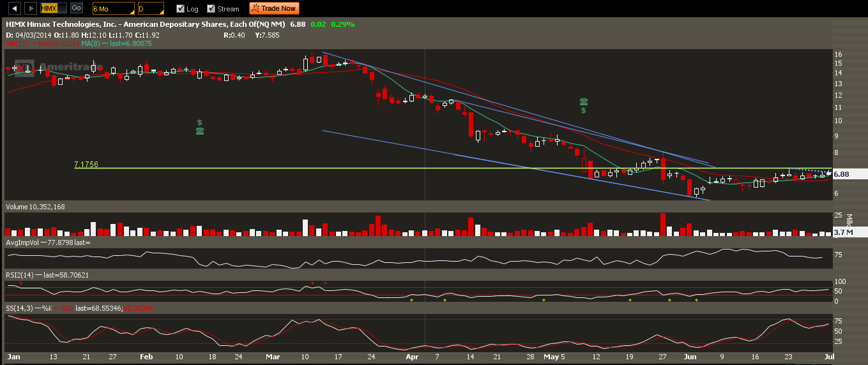Go forward with the right arrow button
868x365 pixels.
pyautogui.click(x=31, y=8)
